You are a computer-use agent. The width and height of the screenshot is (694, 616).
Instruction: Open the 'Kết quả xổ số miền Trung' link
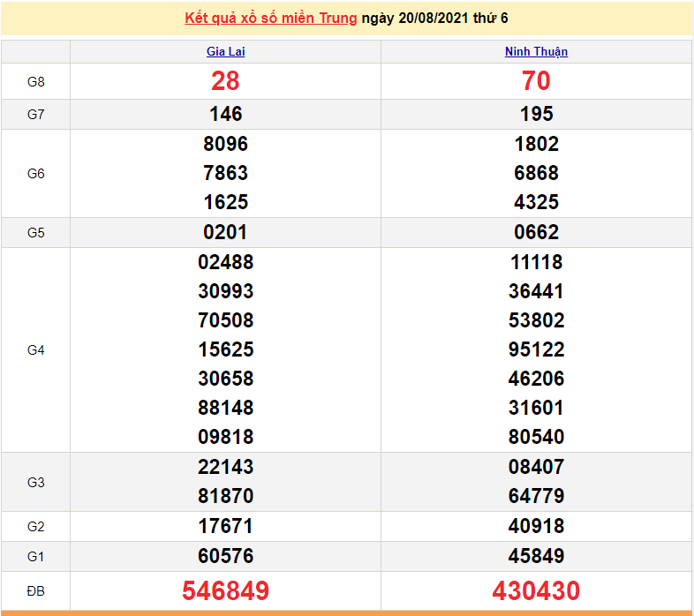271,19
